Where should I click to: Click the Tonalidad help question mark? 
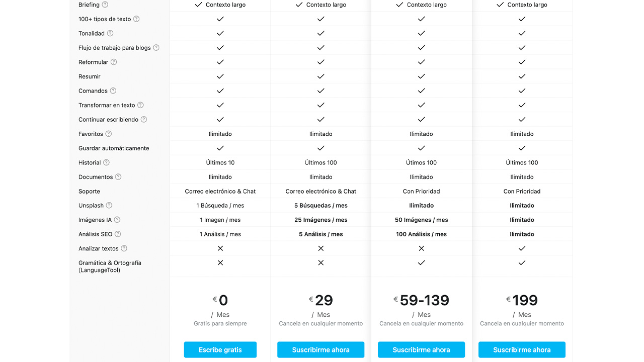tap(110, 33)
